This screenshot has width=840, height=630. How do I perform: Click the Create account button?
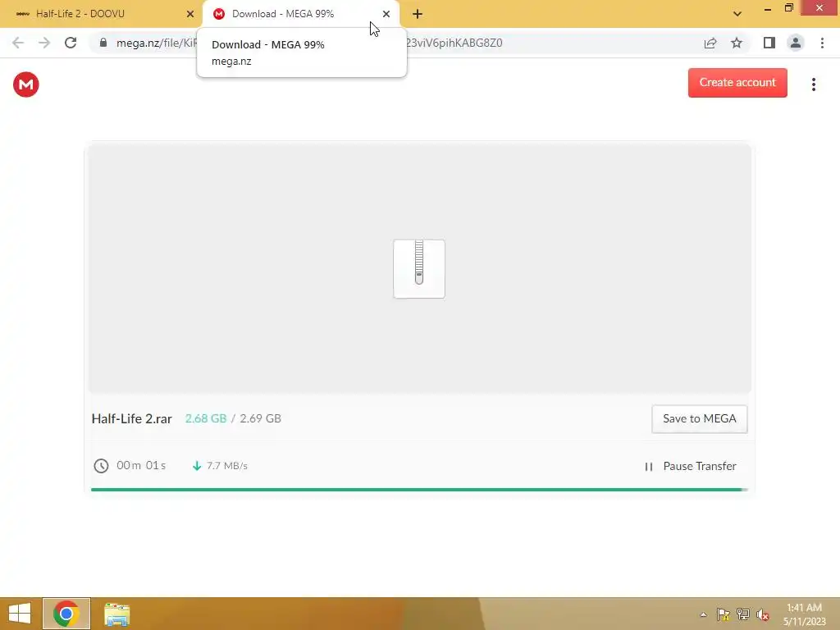pos(737,83)
